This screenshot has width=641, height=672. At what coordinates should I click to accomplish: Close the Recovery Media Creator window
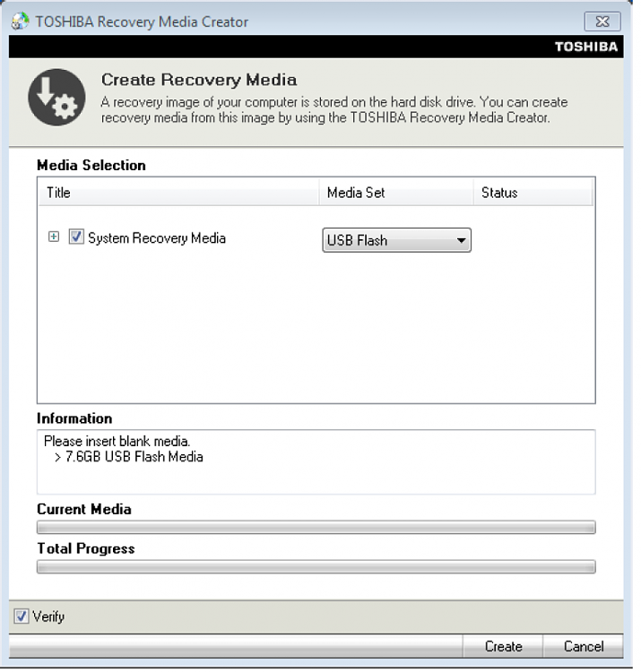pos(602,22)
